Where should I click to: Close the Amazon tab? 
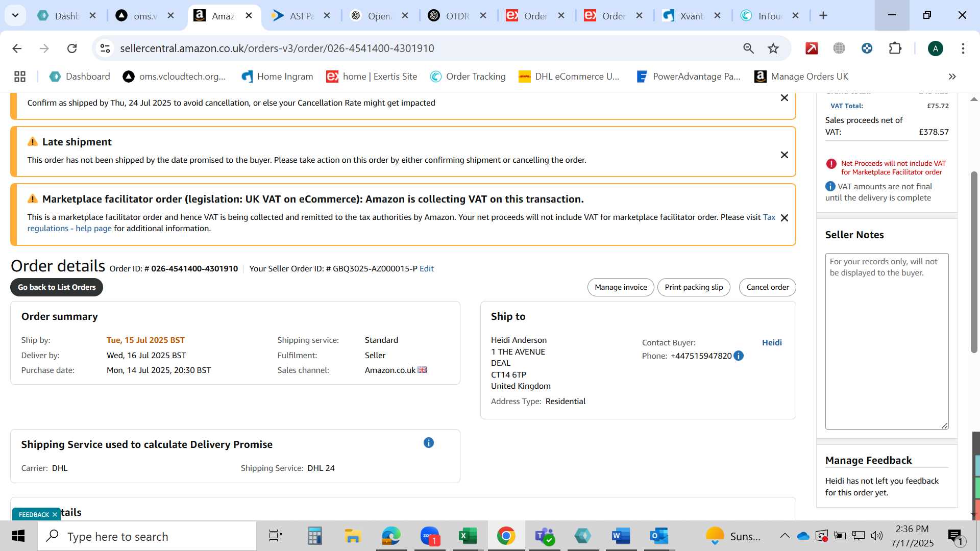pos(249,15)
